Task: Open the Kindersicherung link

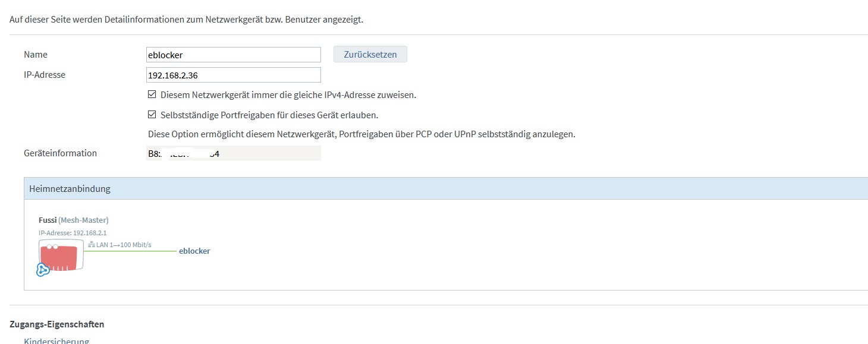Action: [56, 341]
